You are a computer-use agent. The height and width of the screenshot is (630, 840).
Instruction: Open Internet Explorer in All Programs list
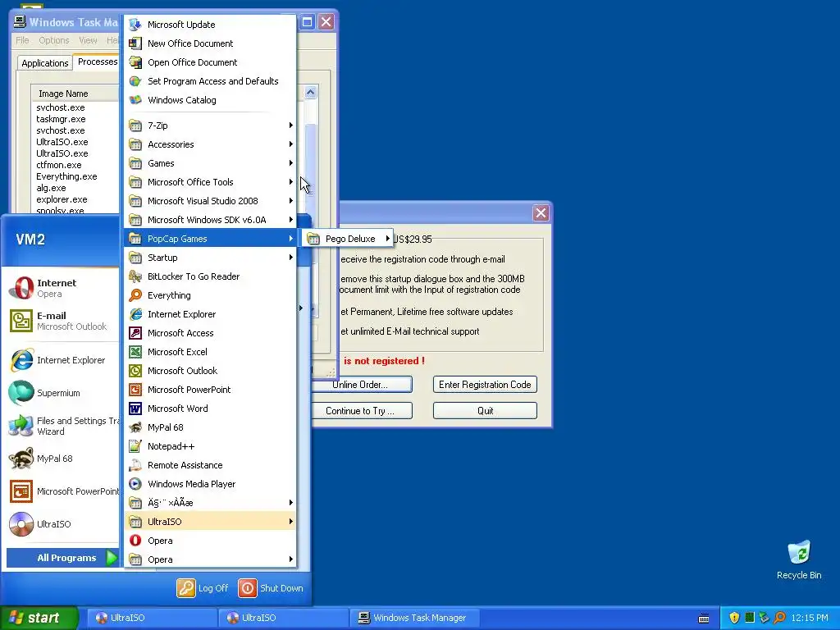click(x=211, y=314)
